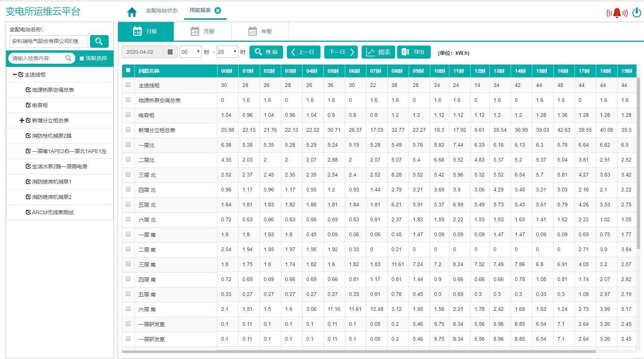
Task: Click the home icon in top bar
Action: (x=131, y=12)
